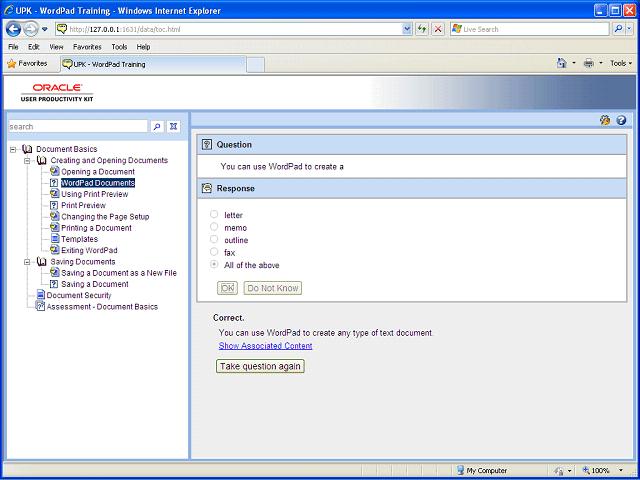Open the address bar history dropdown
640x480 pixels.
coord(407,29)
